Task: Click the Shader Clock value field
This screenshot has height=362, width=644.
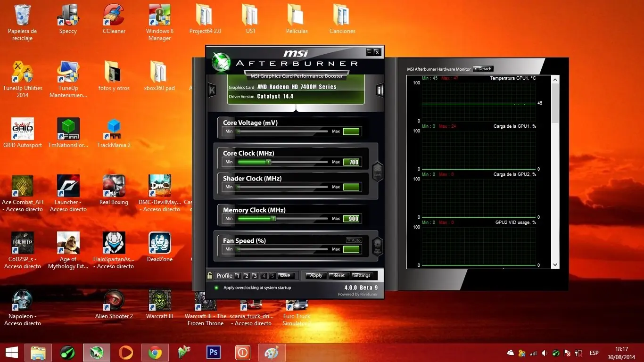Action: point(351,187)
